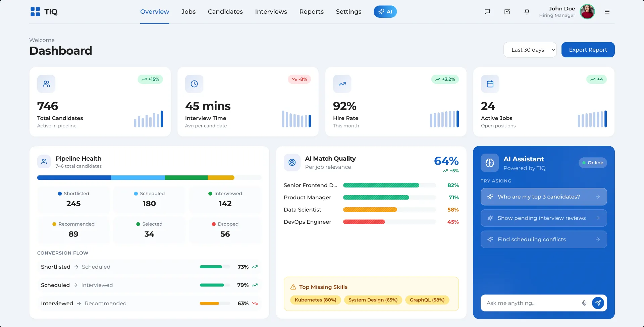Open the tasks checkmark icon in top bar
The height and width of the screenshot is (327, 644).
coord(507,11)
